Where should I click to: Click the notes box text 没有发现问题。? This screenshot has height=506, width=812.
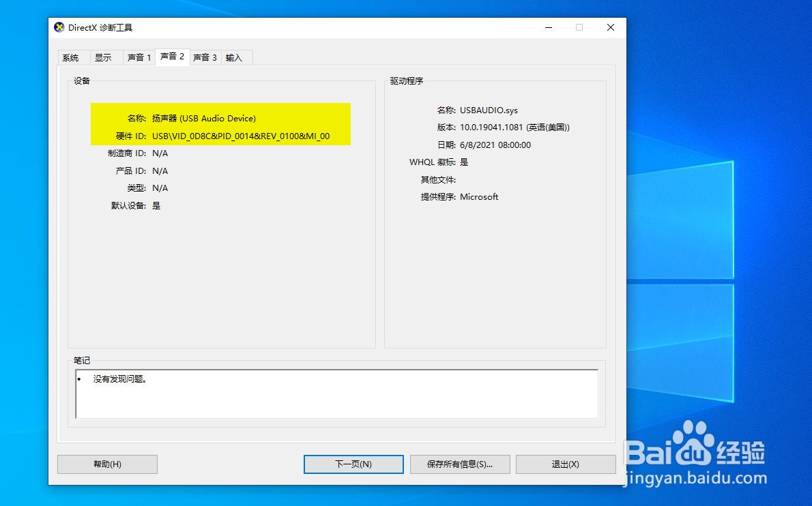tap(120, 379)
